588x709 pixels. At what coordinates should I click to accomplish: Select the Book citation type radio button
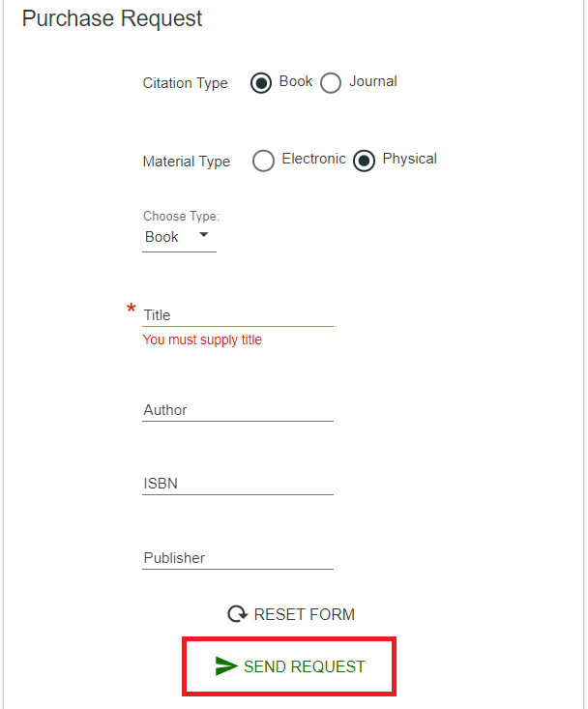coord(261,83)
